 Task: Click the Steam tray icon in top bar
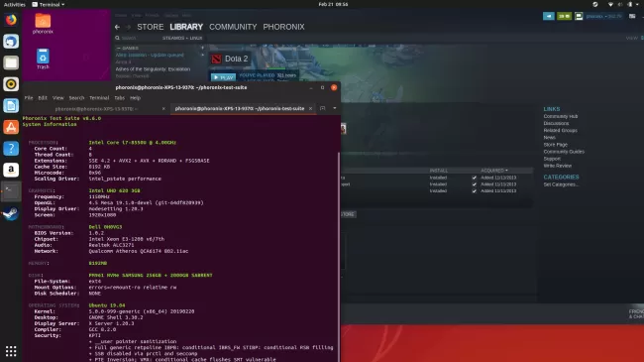(x=595, y=4)
